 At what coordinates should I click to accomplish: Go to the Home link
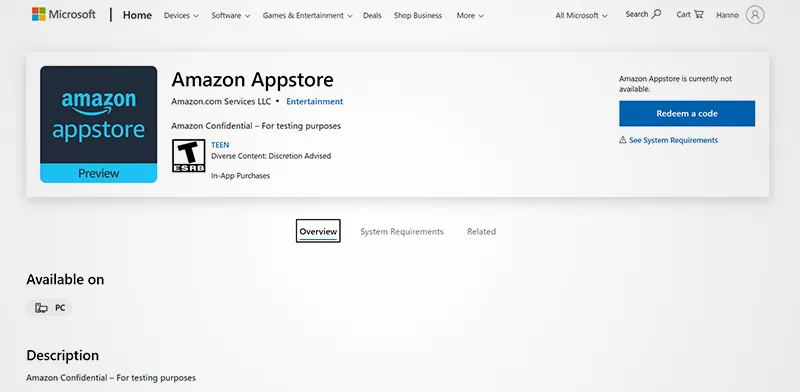[x=137, y=15]
